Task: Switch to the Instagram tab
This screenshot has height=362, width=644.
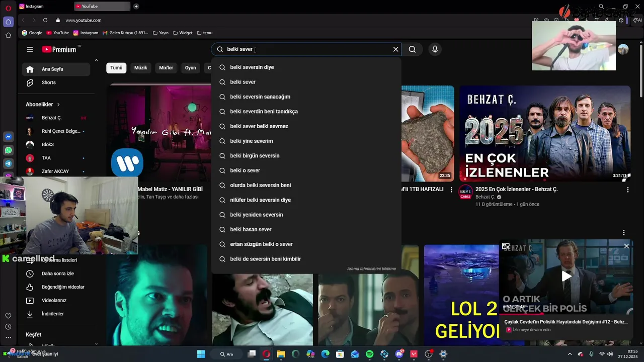Action: 44,6
